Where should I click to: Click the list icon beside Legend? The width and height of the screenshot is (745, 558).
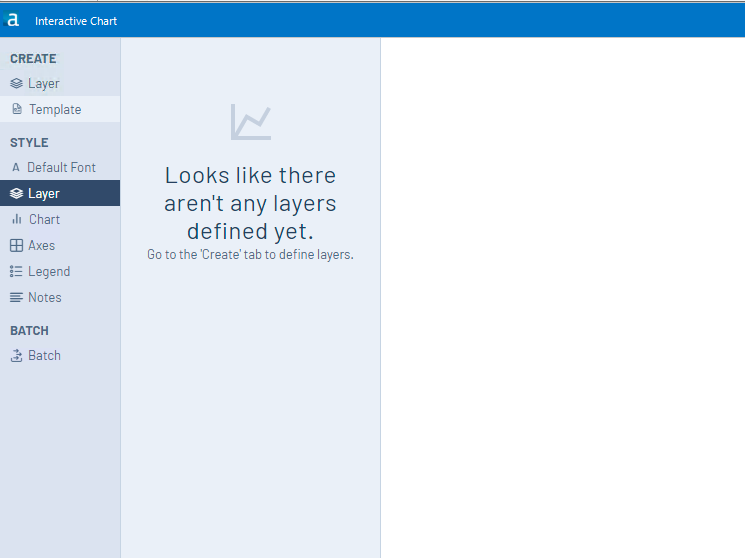click(16, 271)
